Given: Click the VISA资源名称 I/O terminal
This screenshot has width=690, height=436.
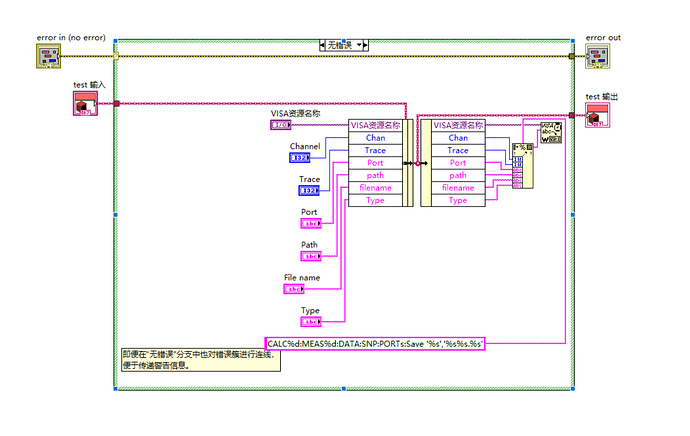Looking at the screenshot, I should 281,125.
